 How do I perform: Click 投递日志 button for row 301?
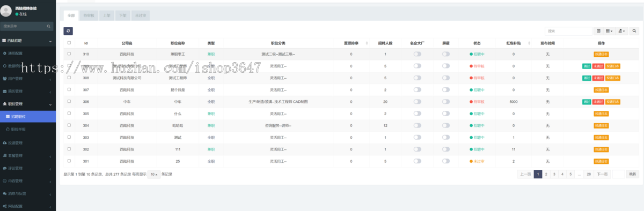[601, 161]
